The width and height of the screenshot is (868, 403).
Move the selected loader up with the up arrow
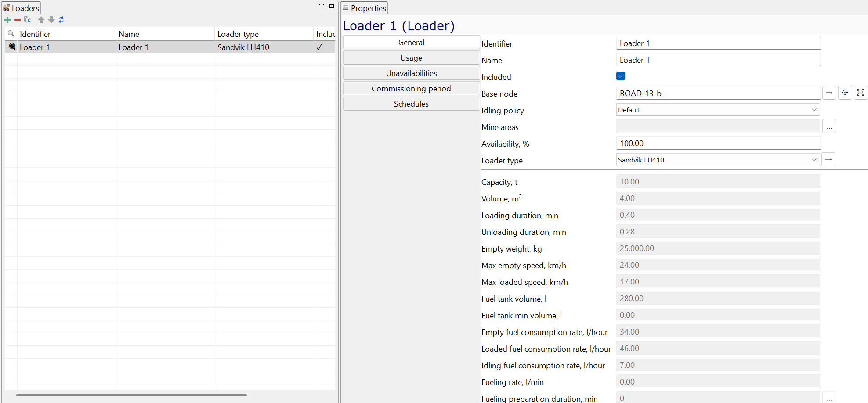pyautogui.click(x=41, y=20)
